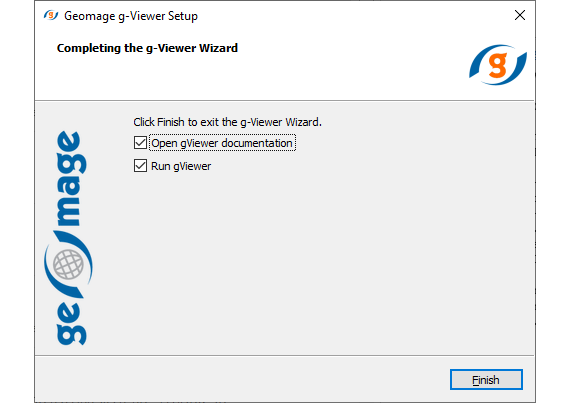Click the 'Click Finish to exit' instruction text
The width and height of the screenshot is (570, 403).
pos(227,122)
